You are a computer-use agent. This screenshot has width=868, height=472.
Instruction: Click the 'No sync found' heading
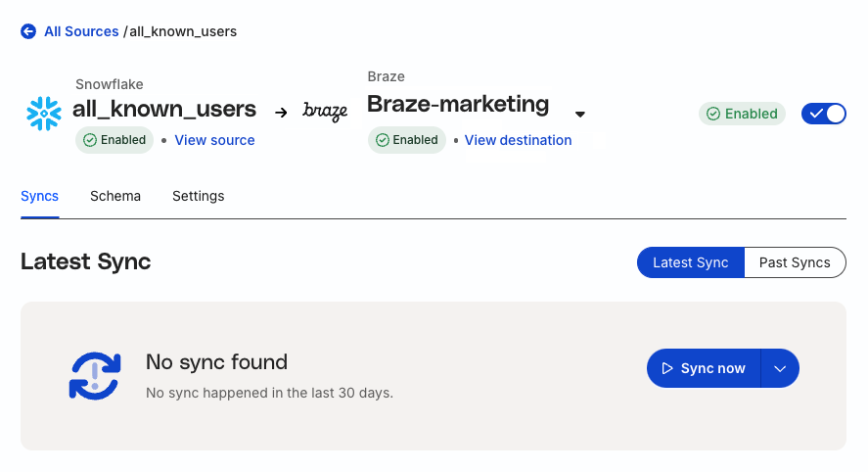(x=216, y=362)
